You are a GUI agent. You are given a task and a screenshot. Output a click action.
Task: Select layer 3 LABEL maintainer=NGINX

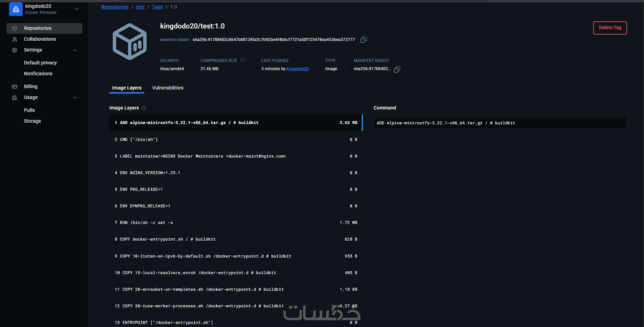click(236, 156)
